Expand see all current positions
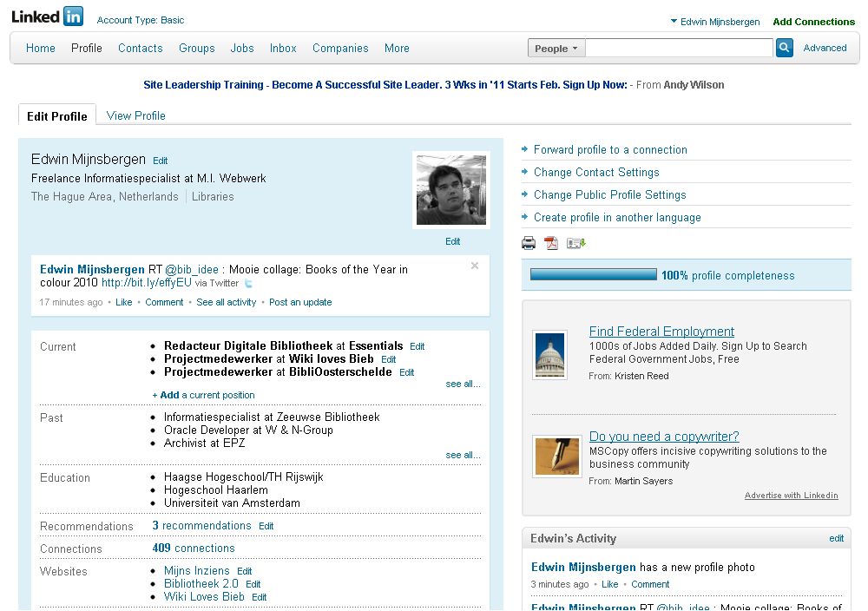868x611 pixels. tap(463, 384)
